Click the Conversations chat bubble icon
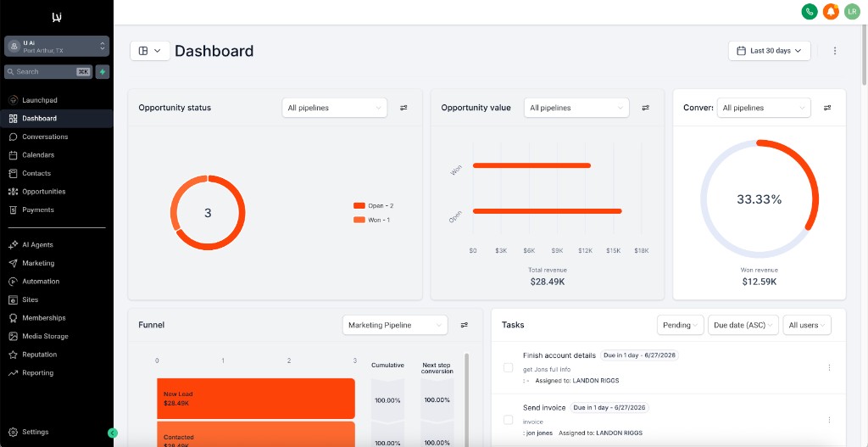Screen dimensions: 868x447 click(14, 137)
